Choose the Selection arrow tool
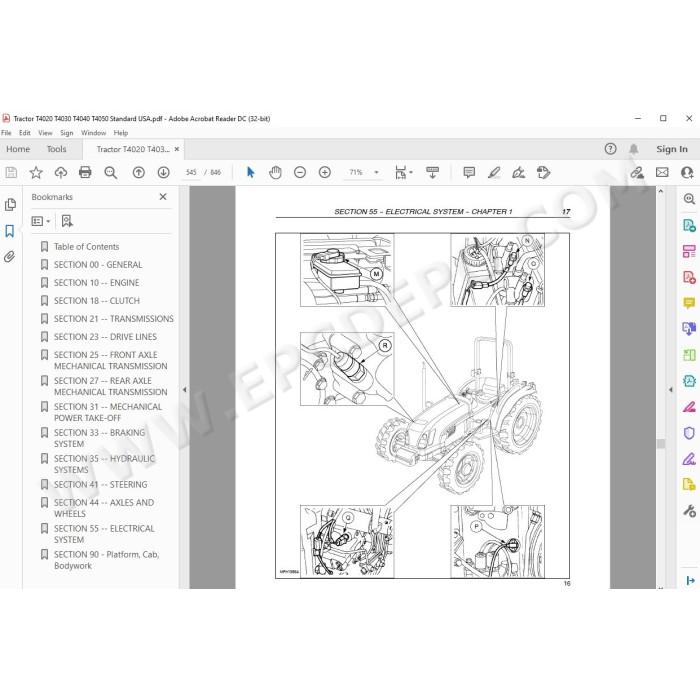The height and width of the screenshot is (700, 700). (250, 172)
